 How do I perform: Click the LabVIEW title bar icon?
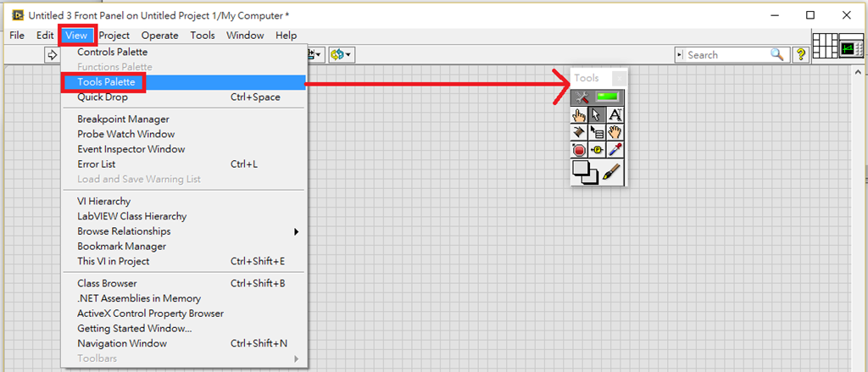(18, 15)
